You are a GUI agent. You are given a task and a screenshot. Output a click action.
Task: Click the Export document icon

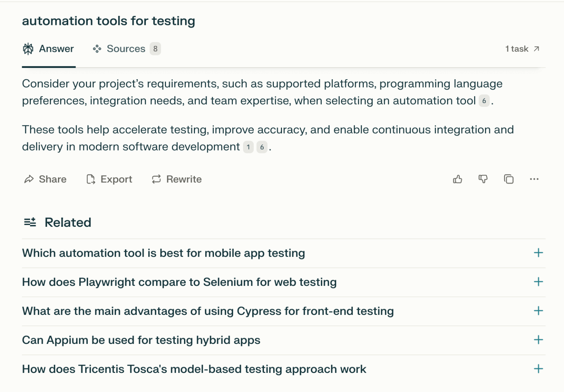click(x=91, y=179)
